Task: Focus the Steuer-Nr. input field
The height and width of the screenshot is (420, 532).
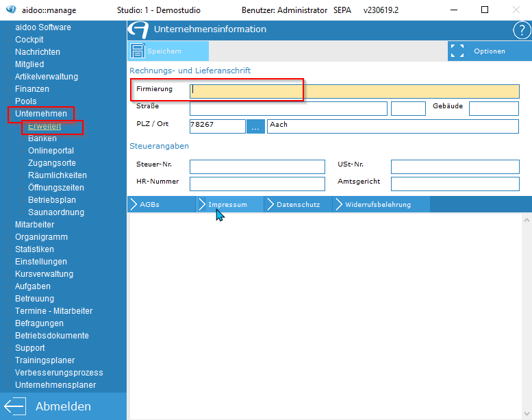Action: click(x=257, y=167)
